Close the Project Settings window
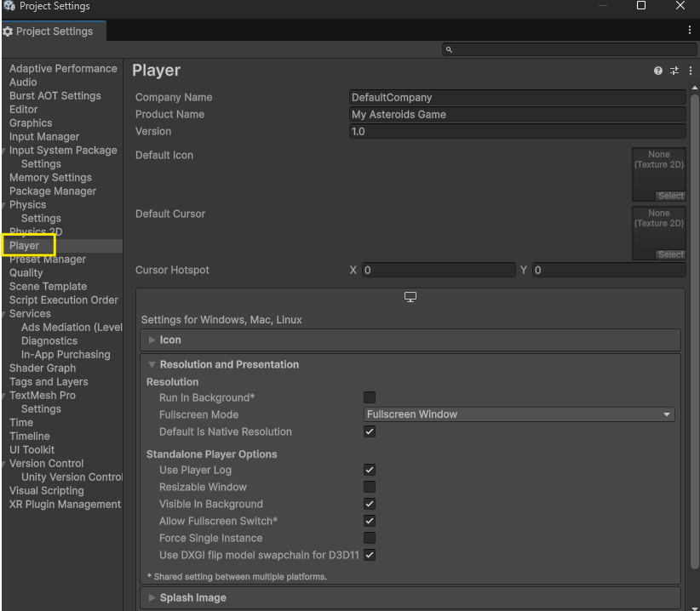The width and height of the screenshot is (700, 611). pyautogui.click(x=680, y=5)
